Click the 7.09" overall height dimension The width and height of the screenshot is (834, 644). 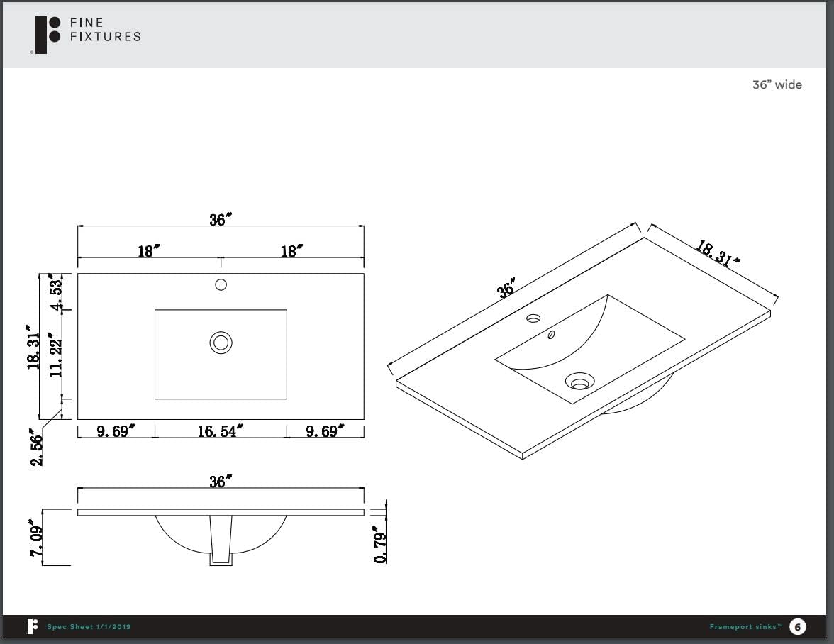pyautogui.click(x=37, y=538)
